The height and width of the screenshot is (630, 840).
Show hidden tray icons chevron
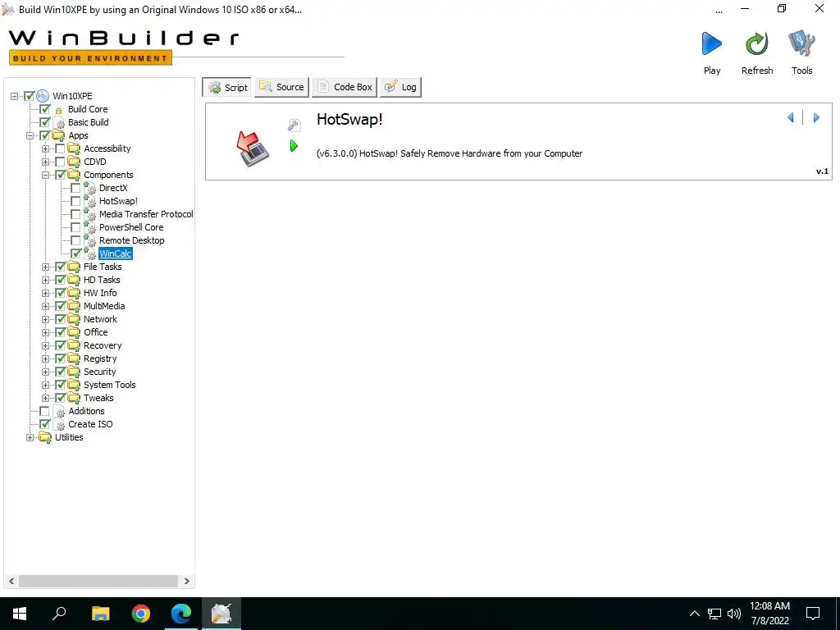click(694, 614)
